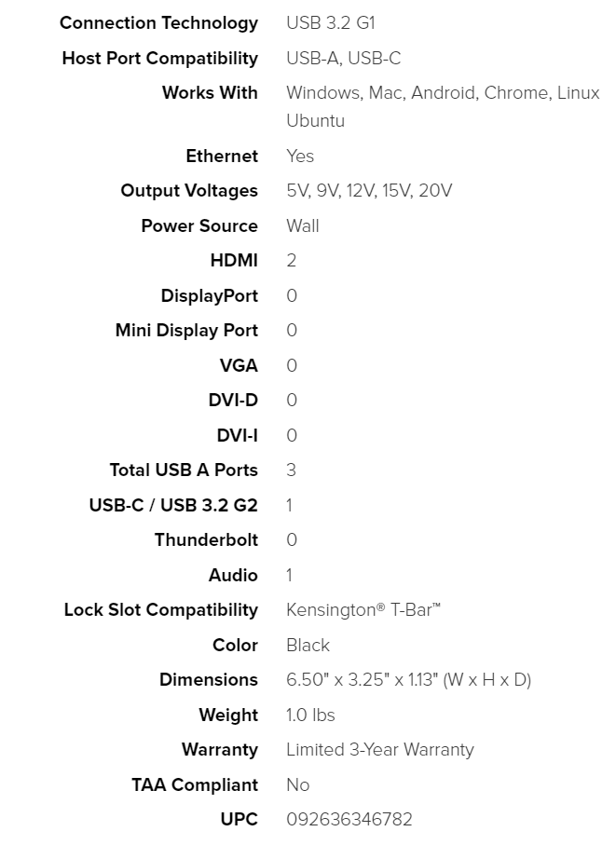Click the Kensington T-Bar value text
Viewport: 616px width, 845px height.
[x=363, y=610]
